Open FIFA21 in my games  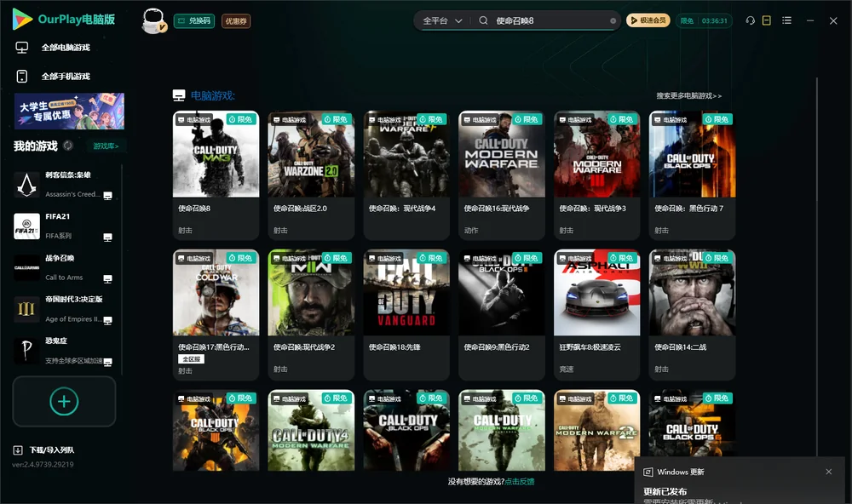62,226
